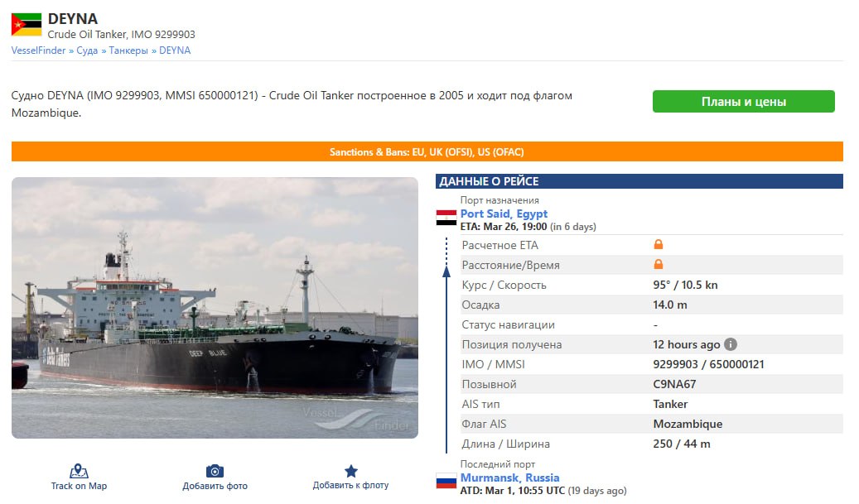The width and height of the screenshot is (859, 504).
Task: Click the DEYNA vessel title heading
Action: 73,18
